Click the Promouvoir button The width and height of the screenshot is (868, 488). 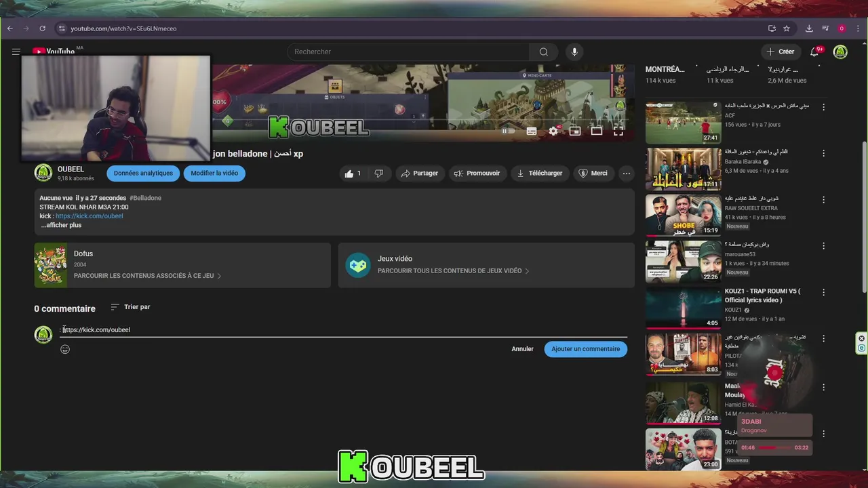tap(477, 174)
